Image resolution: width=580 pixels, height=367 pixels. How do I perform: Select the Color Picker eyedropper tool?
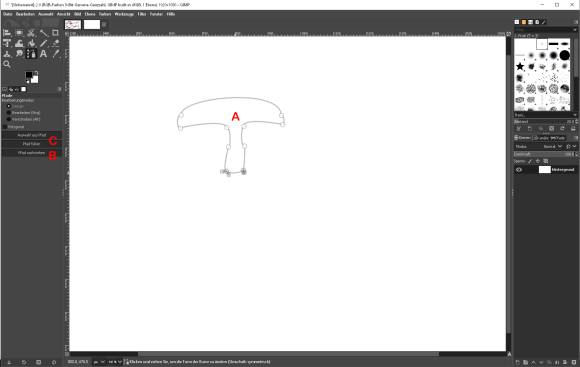pyautogui.click(x=55, y=54)
